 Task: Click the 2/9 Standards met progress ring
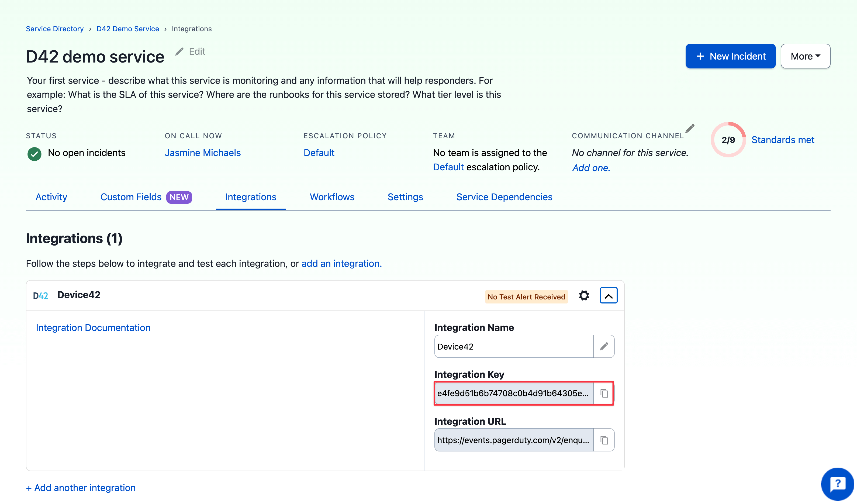click(x=728, y=139)
